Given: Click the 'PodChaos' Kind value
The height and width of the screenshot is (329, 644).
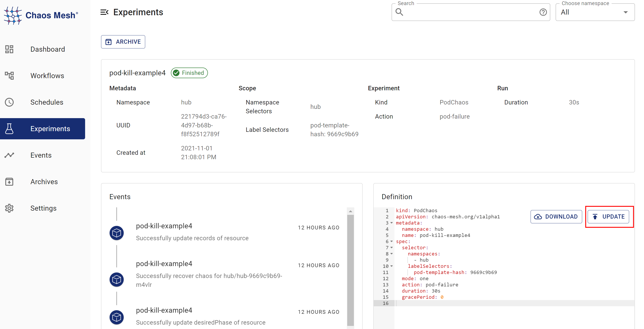Looking at the screenshot, I should pyautogui.click(x=454, y=102).
